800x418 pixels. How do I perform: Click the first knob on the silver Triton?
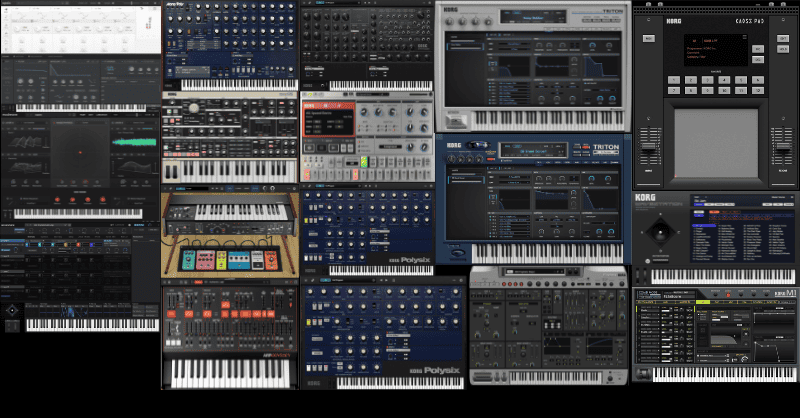click(449, 22)
